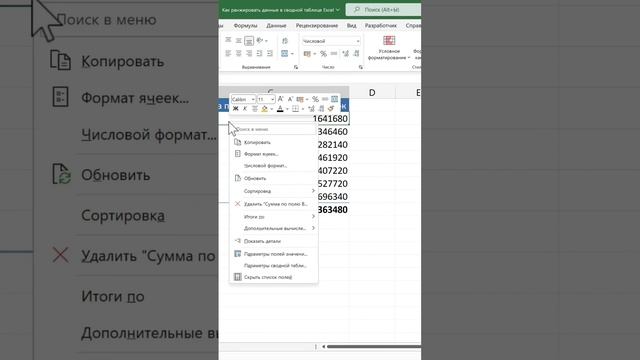Apply percent style from ribbon
Image resolution: width=640 pixels, height=360 pixels.
coord(323,54)
